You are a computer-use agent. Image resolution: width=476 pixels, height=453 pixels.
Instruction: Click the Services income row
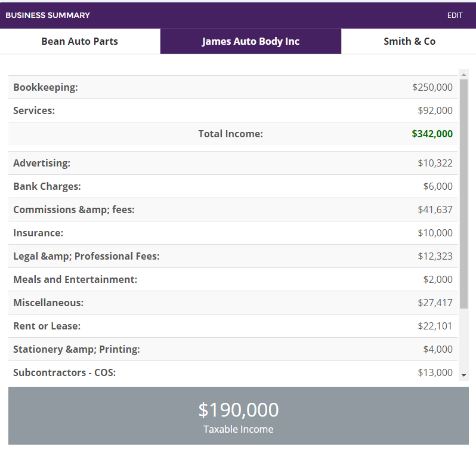[233, 110]
